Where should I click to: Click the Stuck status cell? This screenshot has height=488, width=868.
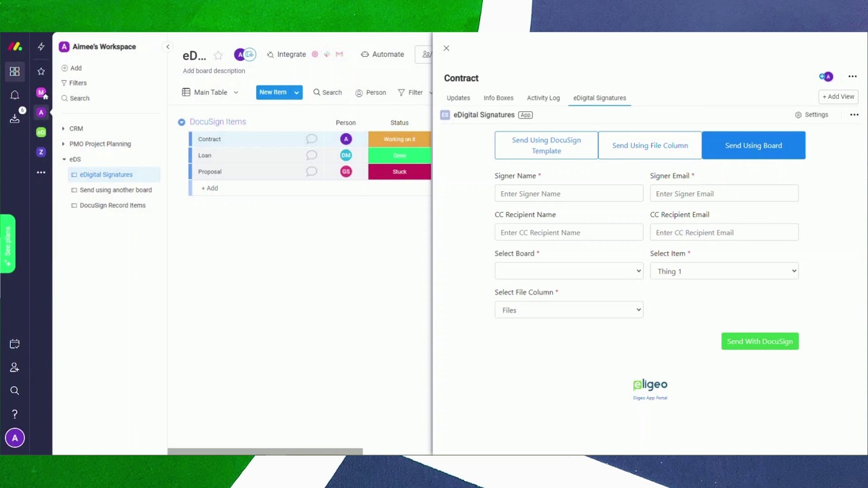(399, 171)
